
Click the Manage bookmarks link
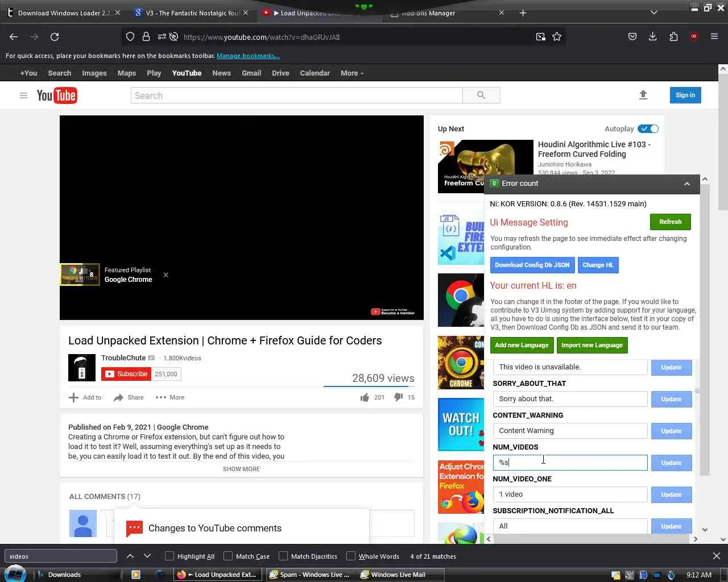pos(248,56)
